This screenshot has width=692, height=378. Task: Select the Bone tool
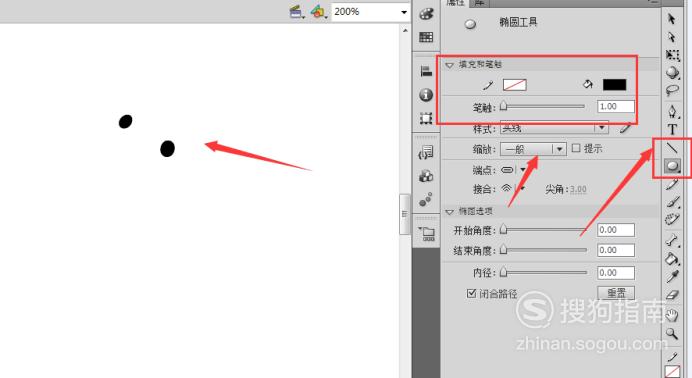pos(672,240)
